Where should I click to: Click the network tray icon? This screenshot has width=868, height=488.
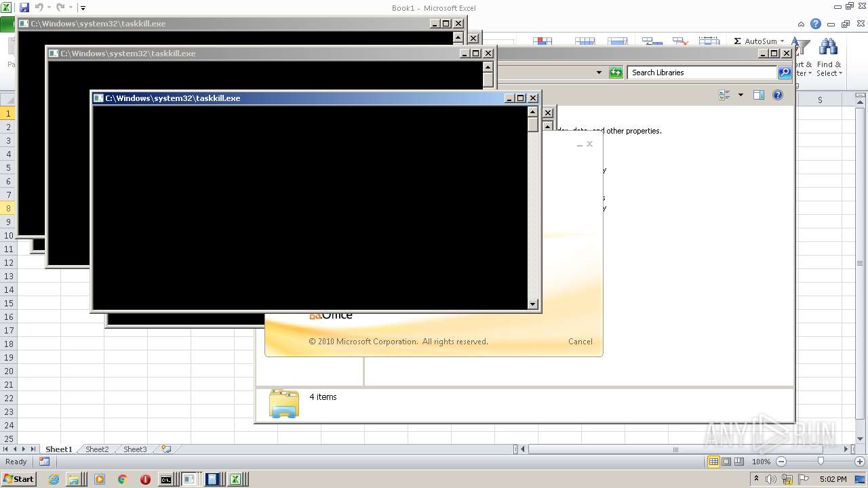(x=787, y=479)
